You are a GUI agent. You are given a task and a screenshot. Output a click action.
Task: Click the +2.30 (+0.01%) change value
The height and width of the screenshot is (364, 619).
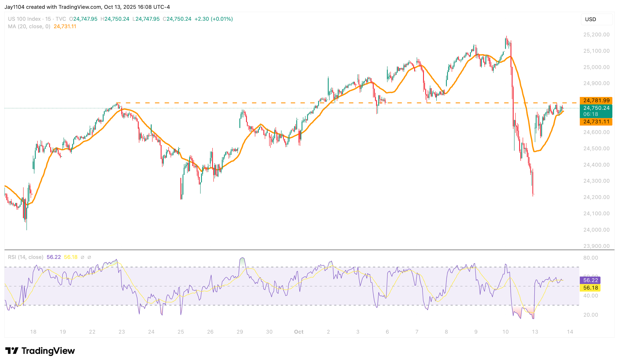[x=213, y=19]
